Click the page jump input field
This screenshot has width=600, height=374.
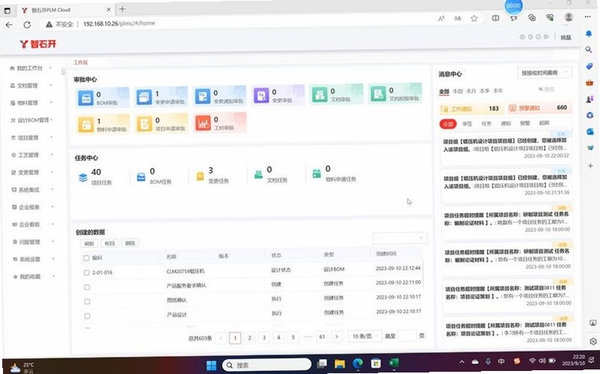(407, 336)
